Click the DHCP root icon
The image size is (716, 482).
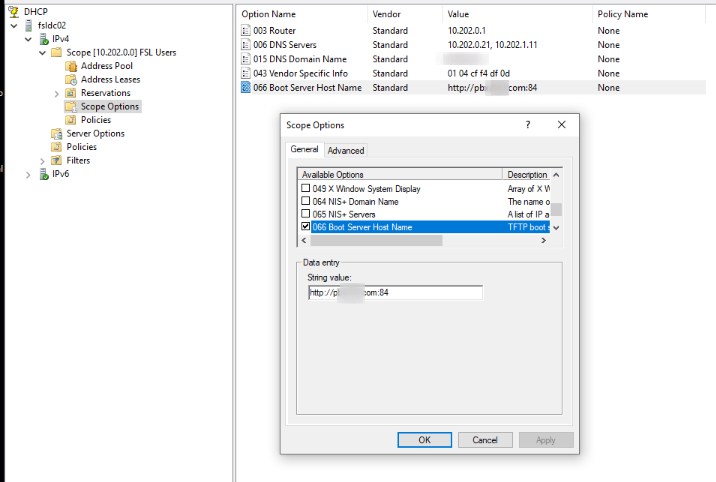(x=14, y=12)
